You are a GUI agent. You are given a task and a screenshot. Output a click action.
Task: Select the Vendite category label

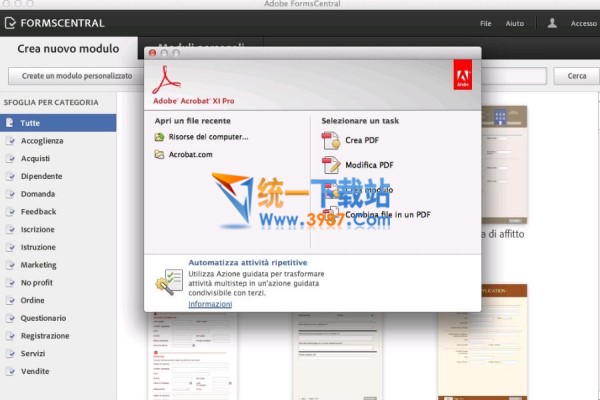coord(35,371)
